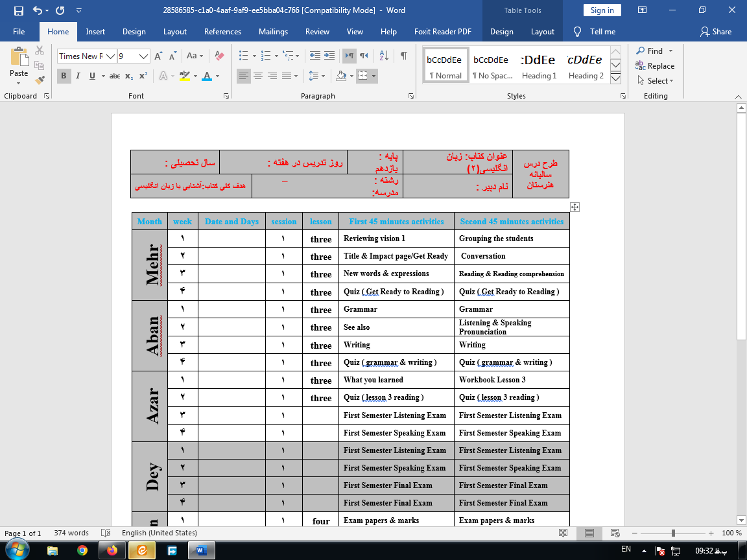Image resolution: width=747 pixels, height=560 pixels.
Task: Apply strikethrough formatting
Action: tap(115, 76)
